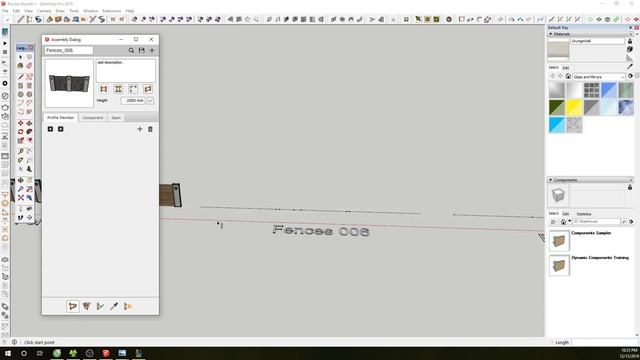Select the Line pencil tool in left palette
640x360 pixels.
[x=20, y=77]
